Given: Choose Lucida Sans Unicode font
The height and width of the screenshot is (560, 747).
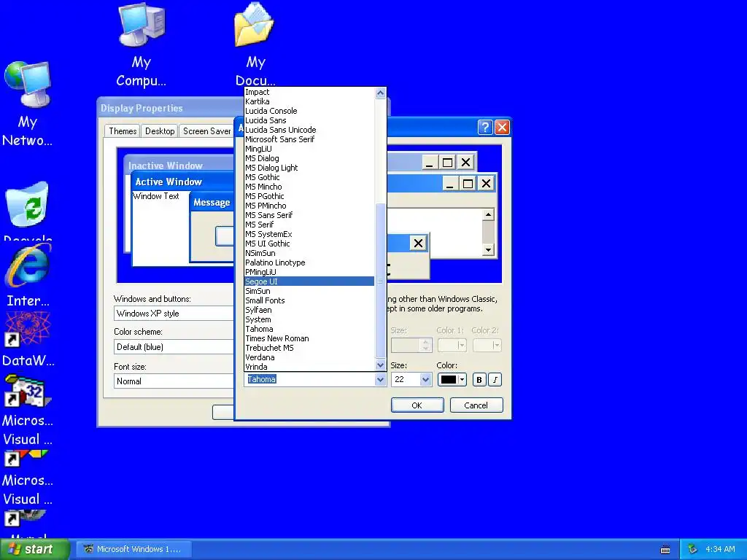Looking at the screenshot, I should pyautogui.click(x=309, y=130).
